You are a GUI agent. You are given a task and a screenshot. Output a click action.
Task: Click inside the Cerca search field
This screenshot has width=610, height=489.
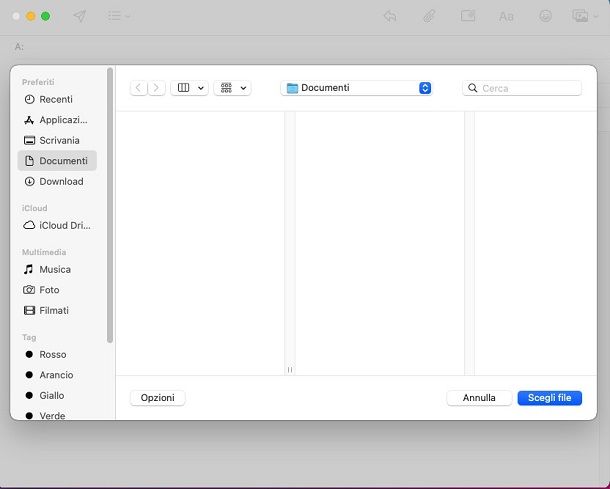point(528,88)
